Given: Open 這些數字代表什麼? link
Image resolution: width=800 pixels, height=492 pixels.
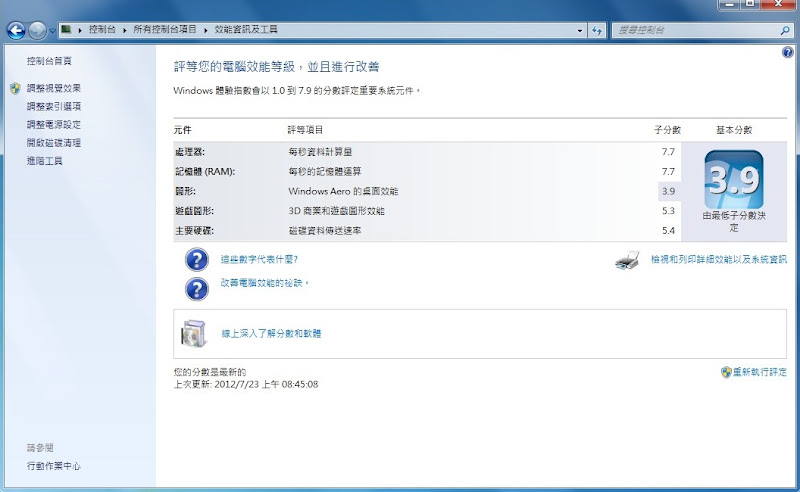Looking at the screenshot, I should 259,259.
